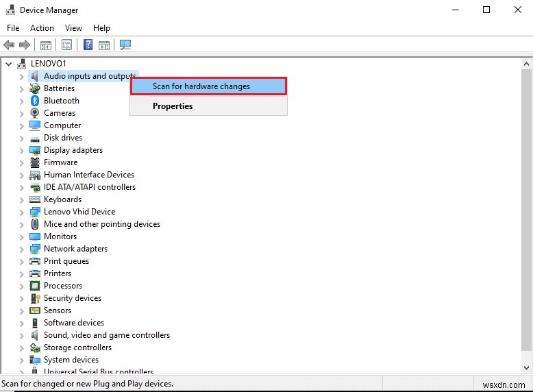The image size is (533, 392).
Task: Click the speaker icon beside Sound, video and game controllers
Action: [34, 335]
